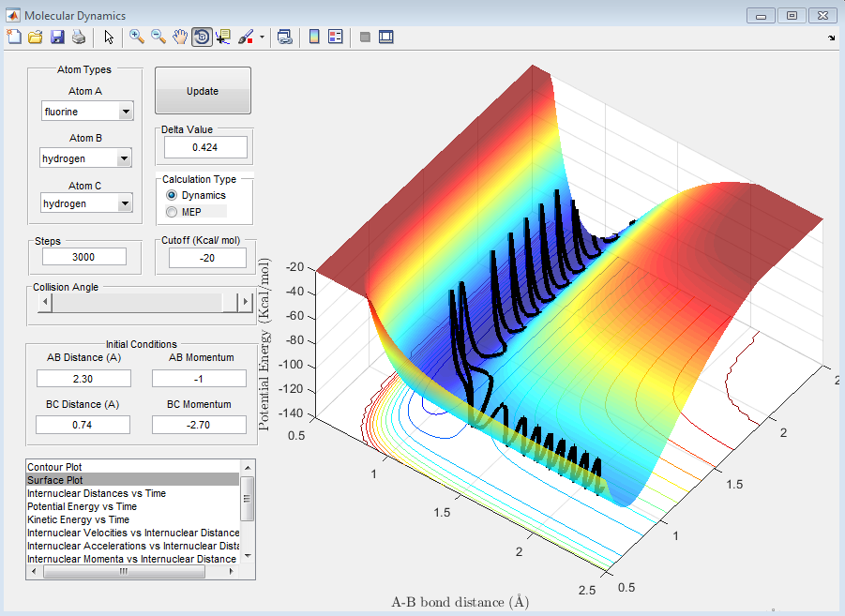Select the MEP calculation type

(x=172, y=212)
